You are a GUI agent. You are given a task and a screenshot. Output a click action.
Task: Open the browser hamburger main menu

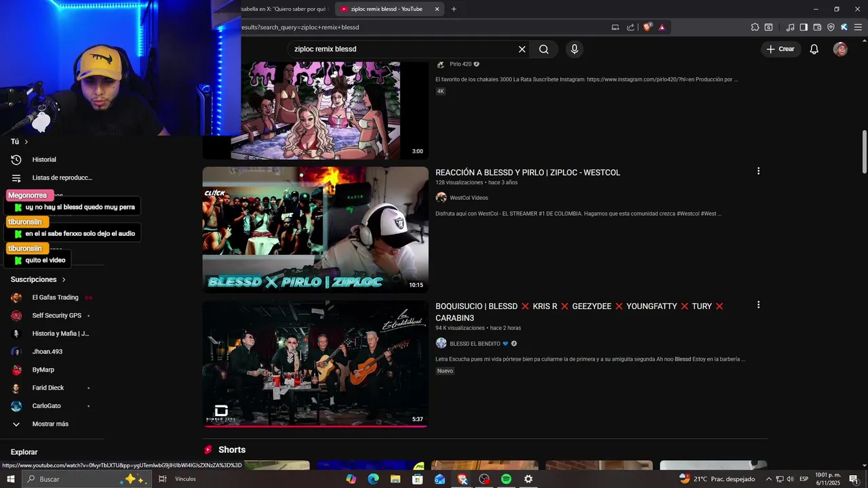(858, 28)
